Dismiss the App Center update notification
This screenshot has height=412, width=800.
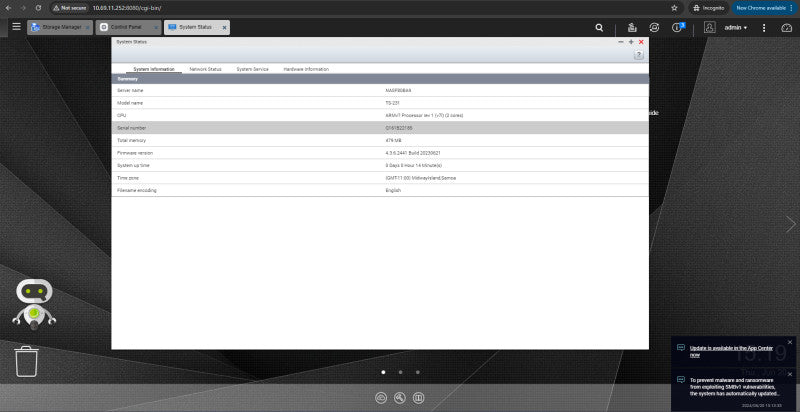click(790, 342)
